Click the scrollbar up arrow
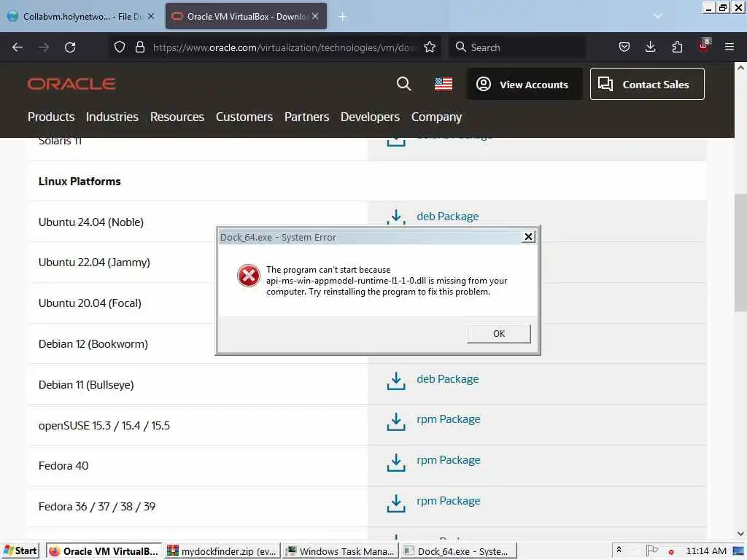 [x=740, y=68]
